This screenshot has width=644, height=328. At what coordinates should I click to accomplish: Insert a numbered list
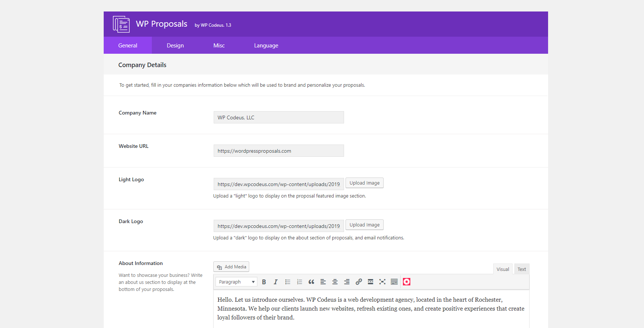point(300,282)
